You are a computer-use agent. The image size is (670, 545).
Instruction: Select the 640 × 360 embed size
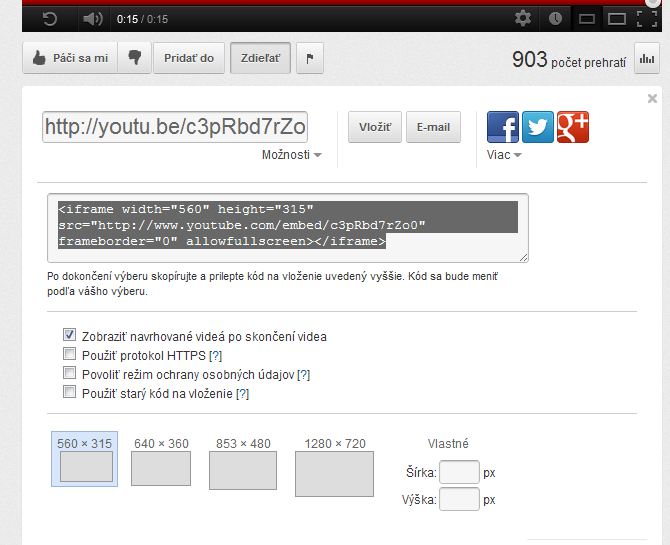pos(161,461)
